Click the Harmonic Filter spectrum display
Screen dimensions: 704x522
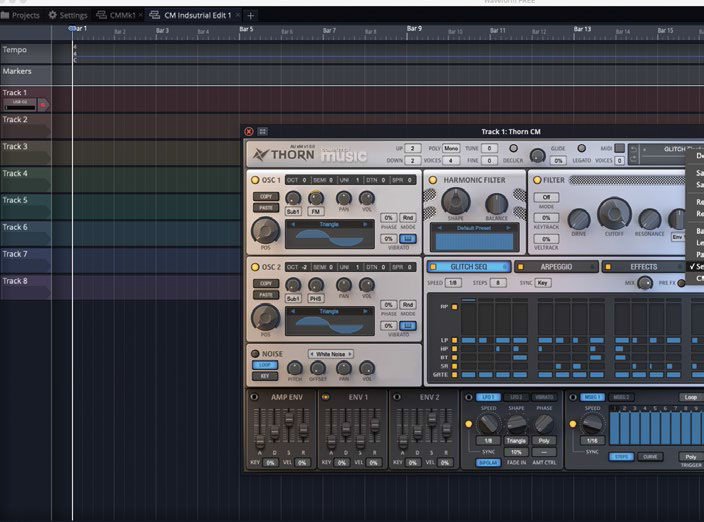tap(474, 241)
